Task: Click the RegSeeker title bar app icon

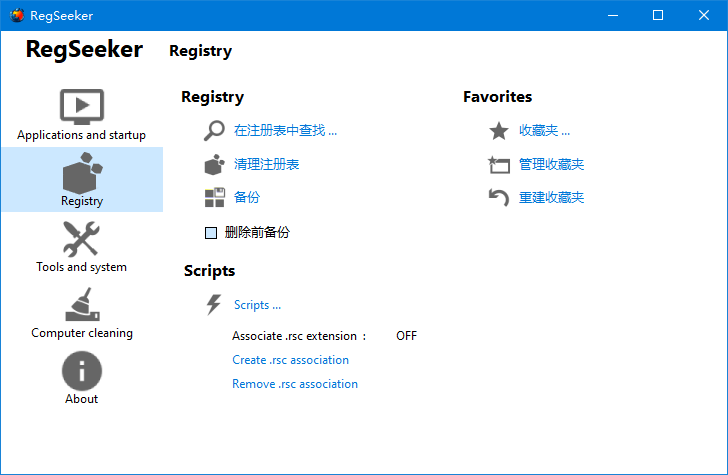Action: (17, 15)
